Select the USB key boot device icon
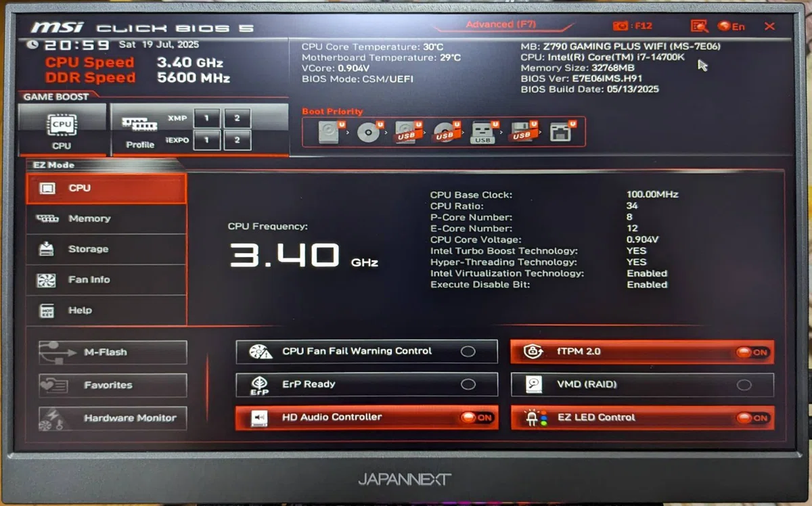Viewport: 812px width, 506px height. point(482,132)
